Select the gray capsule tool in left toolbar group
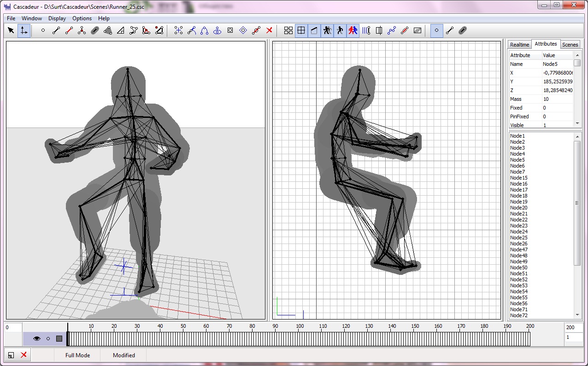This screenshot has height=366, width=588. (x=95, y=30)
